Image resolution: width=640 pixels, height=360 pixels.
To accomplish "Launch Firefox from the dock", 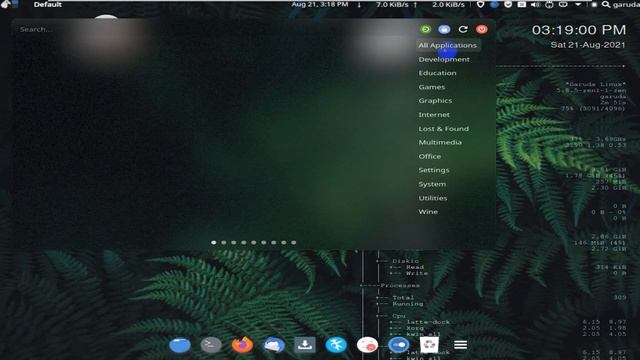I will pos(242,345).
